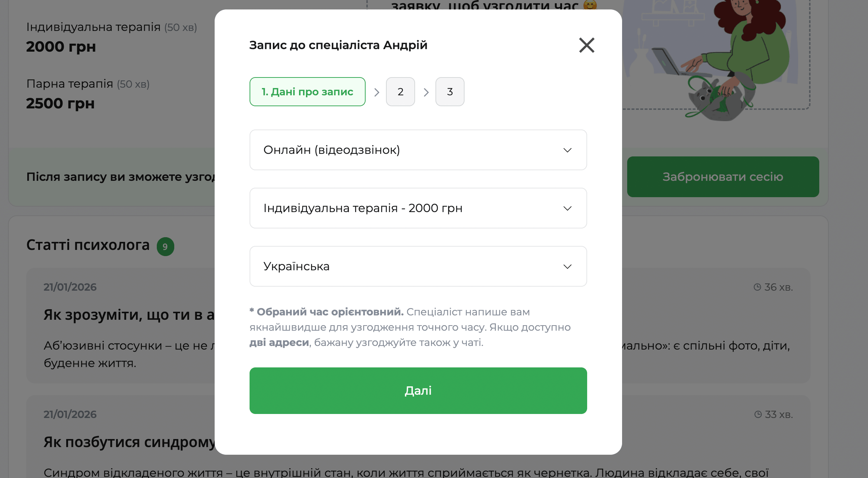Click the chevron on the language field
868x478 pixels.
[567, 266]
